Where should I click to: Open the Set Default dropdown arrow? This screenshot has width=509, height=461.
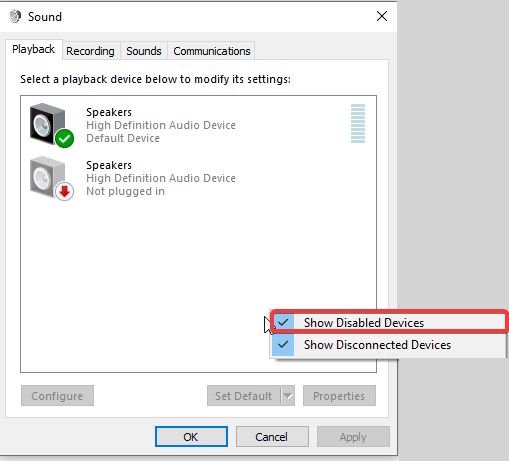(288, 396)
